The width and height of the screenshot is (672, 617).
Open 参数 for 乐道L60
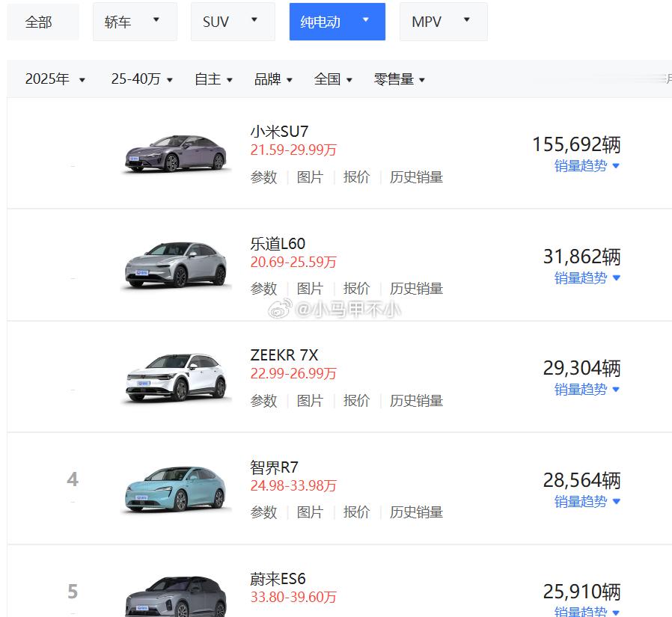pos(264,289)
